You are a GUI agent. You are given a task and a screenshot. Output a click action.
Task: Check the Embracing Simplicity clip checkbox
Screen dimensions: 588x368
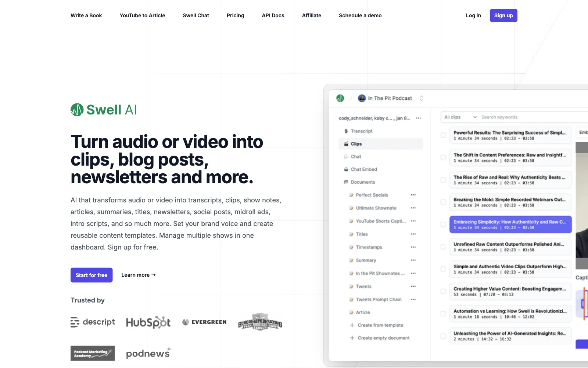tap(443, 224)
